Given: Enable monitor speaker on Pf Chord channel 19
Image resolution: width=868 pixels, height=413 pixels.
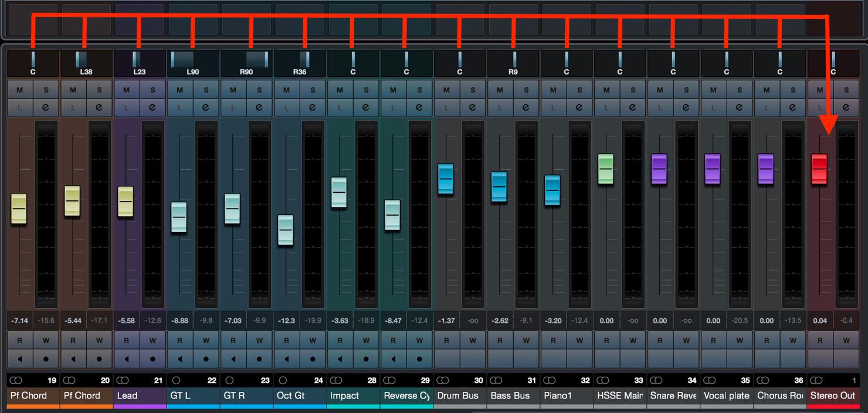Looking at the screenshot, I should [20, 359].
